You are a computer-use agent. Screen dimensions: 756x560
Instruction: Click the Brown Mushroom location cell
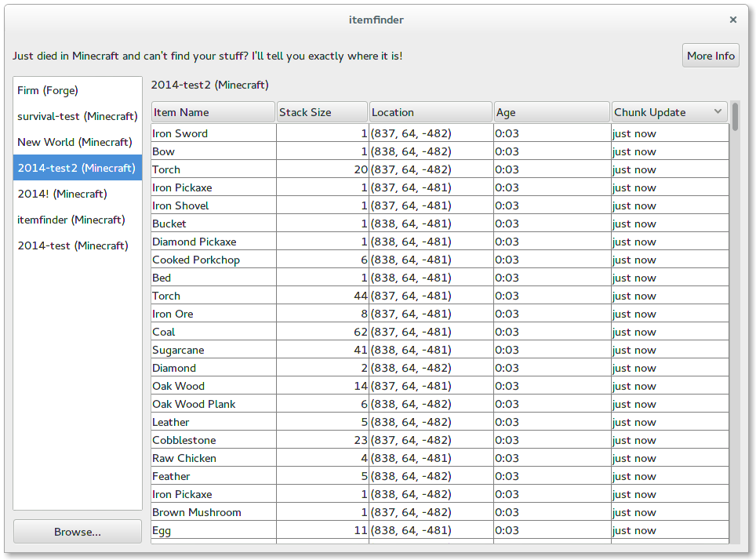click(431, 512)
